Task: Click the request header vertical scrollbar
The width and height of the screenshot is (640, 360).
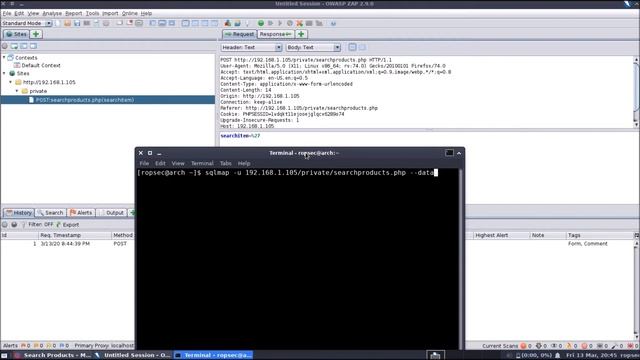Action: point(636,92)
